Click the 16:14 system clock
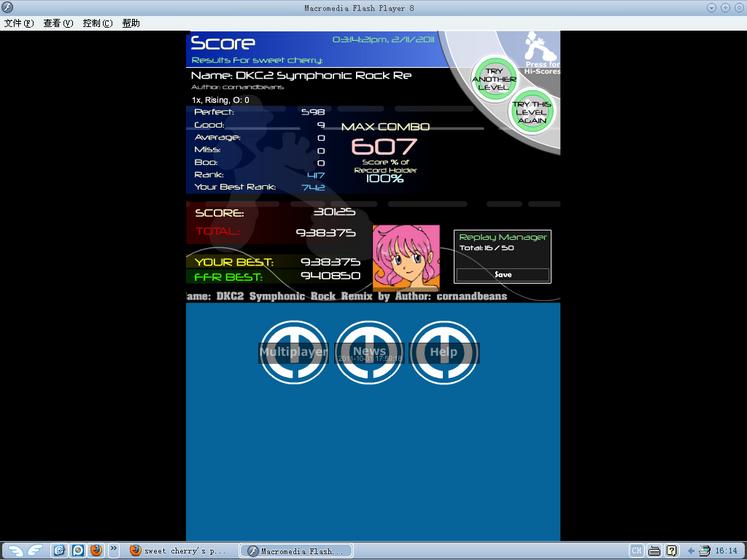 (x=727, y=550)
